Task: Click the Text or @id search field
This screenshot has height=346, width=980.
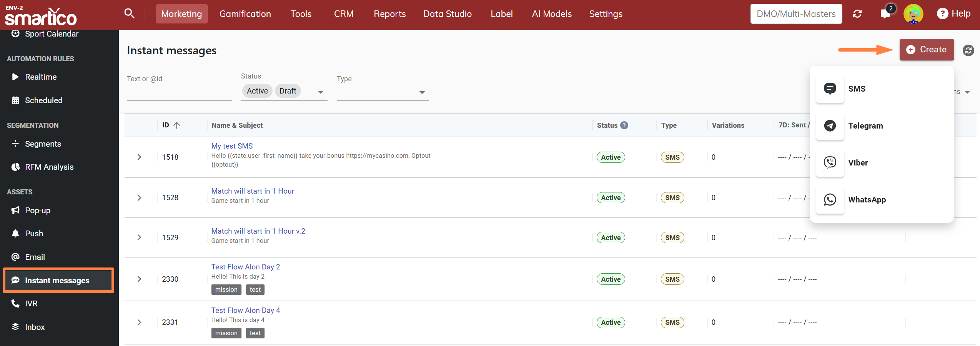Action: (x=179, y=92)
